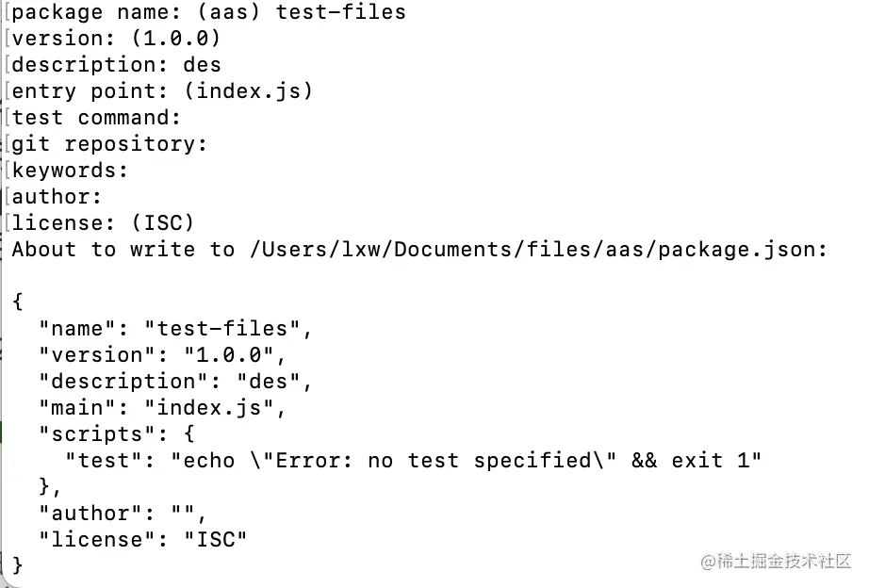Click the version (1.0.0) prompt line
The height and width of the screenshot is (588, 869).
coord(115,39)
